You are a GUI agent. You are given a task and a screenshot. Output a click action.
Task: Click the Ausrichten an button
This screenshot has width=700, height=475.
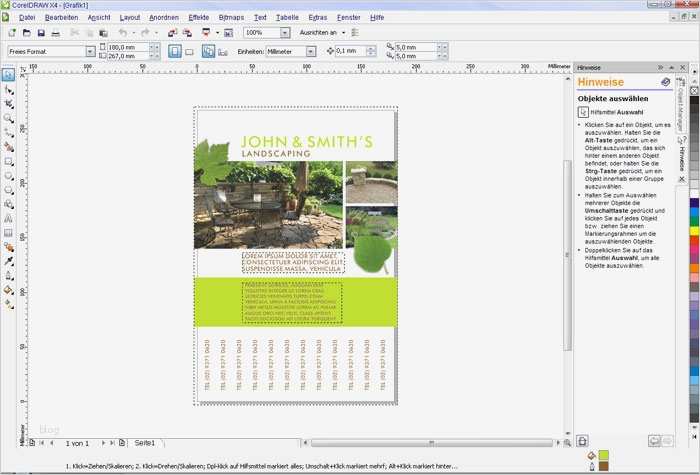coord(320,33)
